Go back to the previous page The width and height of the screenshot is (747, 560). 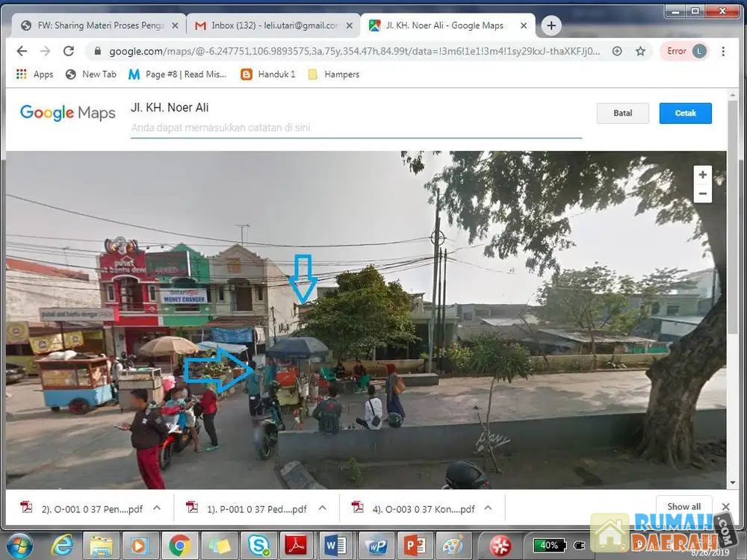[x=22, y=52]
